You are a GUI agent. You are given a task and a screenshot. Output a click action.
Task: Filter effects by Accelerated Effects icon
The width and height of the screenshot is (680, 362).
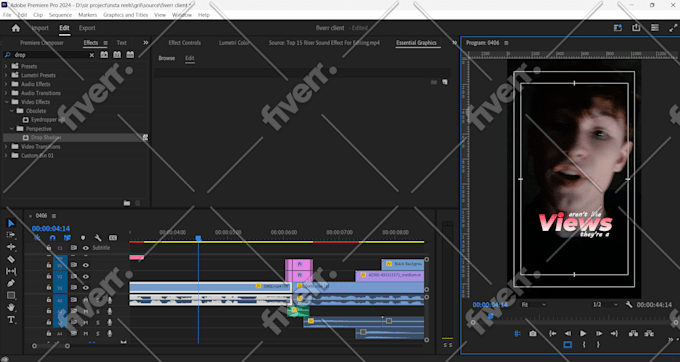(104, 55)
